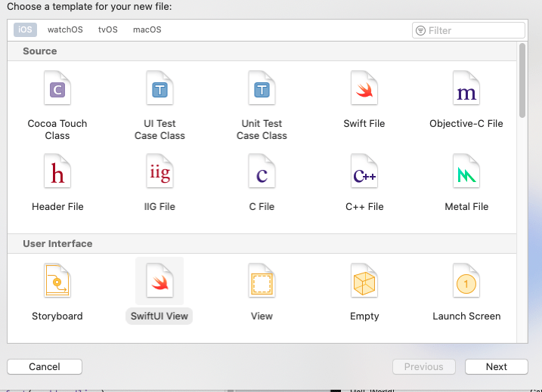The width and height of the screenshot is (542, 392).
Task: Open the macOS platform tab
Action: (x=147, y=30)
